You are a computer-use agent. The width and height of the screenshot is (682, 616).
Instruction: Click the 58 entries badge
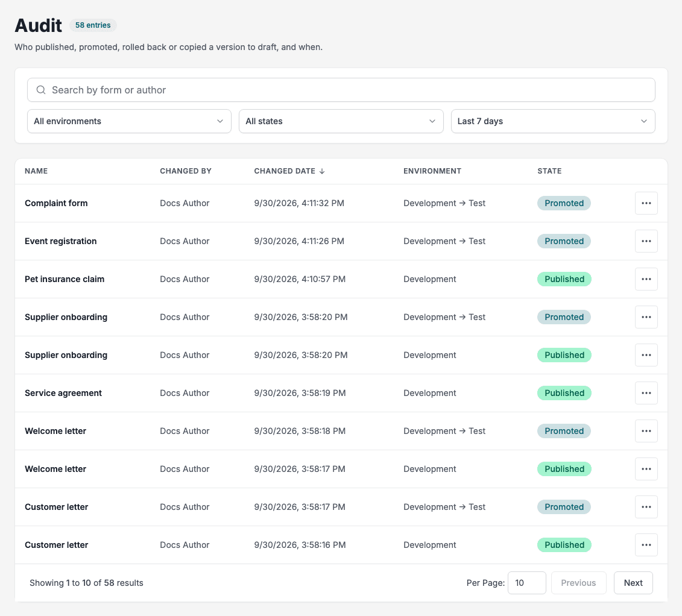[x=93, y=25]
